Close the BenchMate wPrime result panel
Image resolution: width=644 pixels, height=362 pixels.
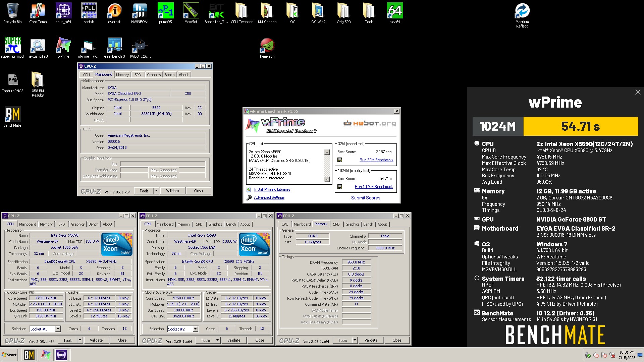638,92
